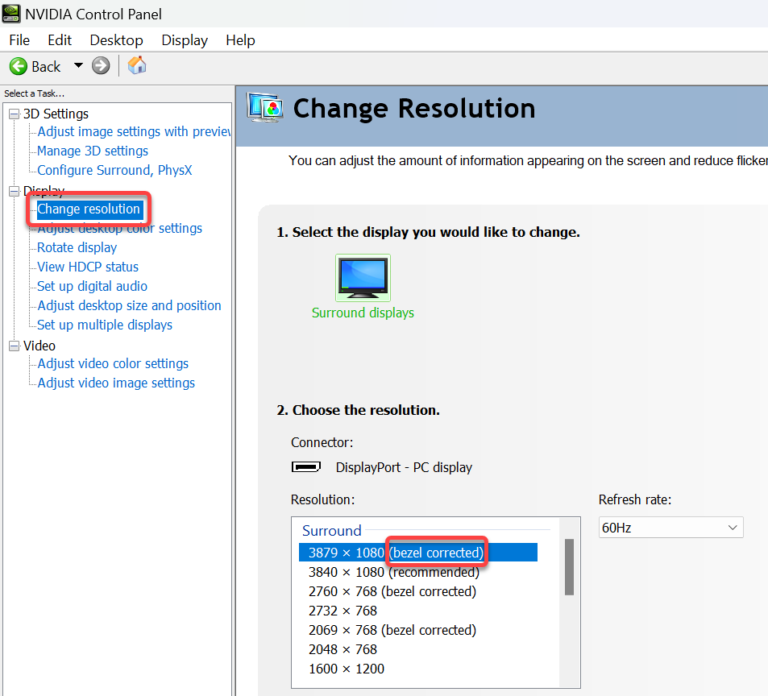This screenshot has width=768, height=696.
Task: Go to the Home page icon
Action: click(137, 65)
